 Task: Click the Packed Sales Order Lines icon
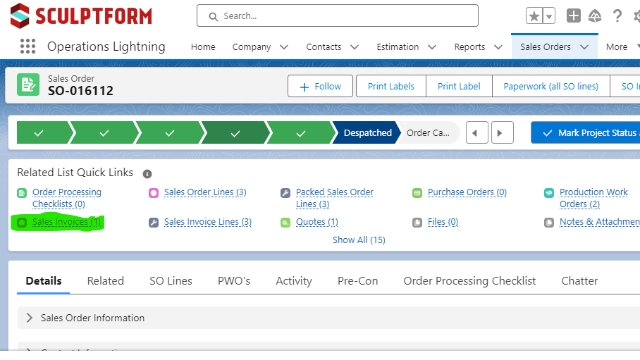(285, 193)
